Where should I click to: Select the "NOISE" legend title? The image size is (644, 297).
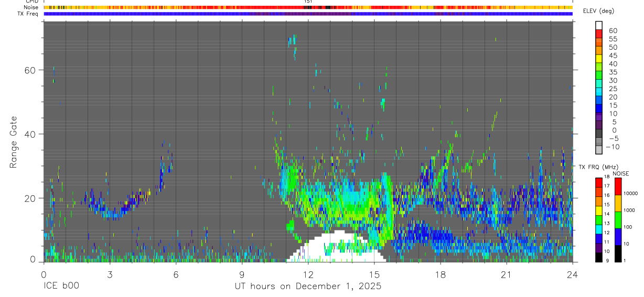tap(620, 173)
